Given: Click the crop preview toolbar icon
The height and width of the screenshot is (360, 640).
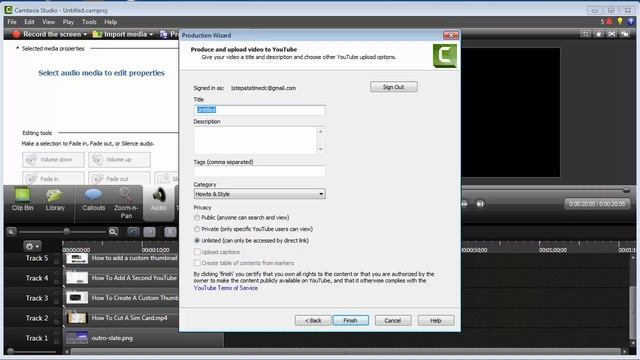Looking at the screenshot, I should [x=586, y=34].
